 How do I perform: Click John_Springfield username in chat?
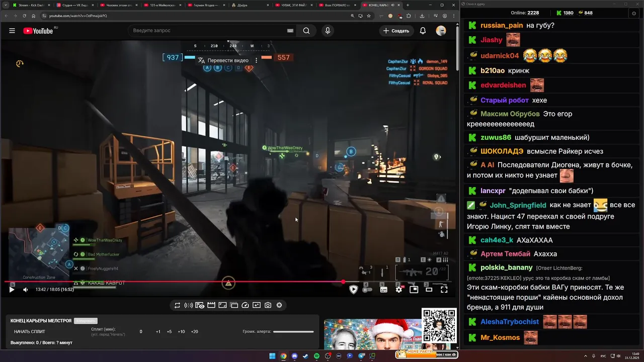[518, 205]
